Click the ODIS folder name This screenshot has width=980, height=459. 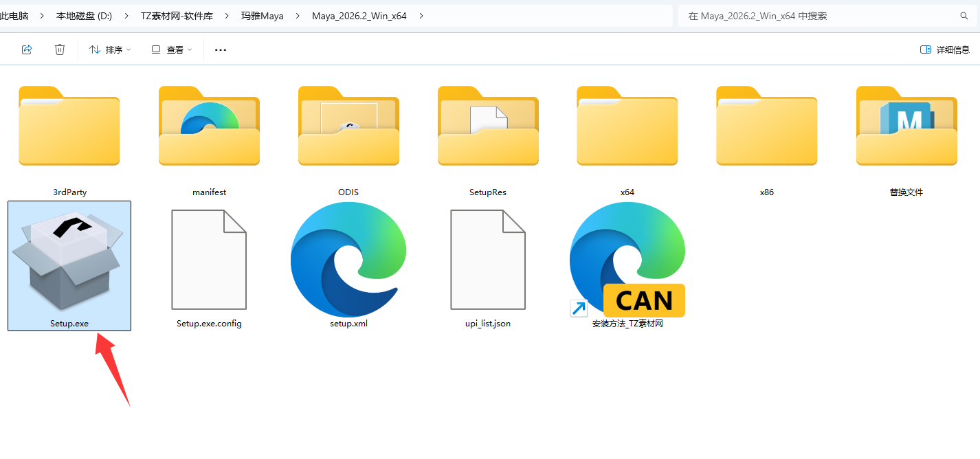[x=348, y=192]
